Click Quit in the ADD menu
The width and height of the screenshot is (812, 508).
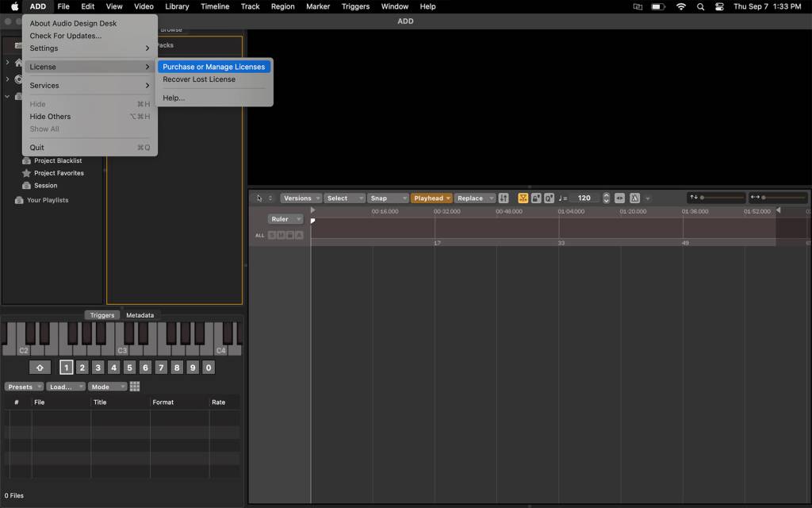(x=37, y=147)
